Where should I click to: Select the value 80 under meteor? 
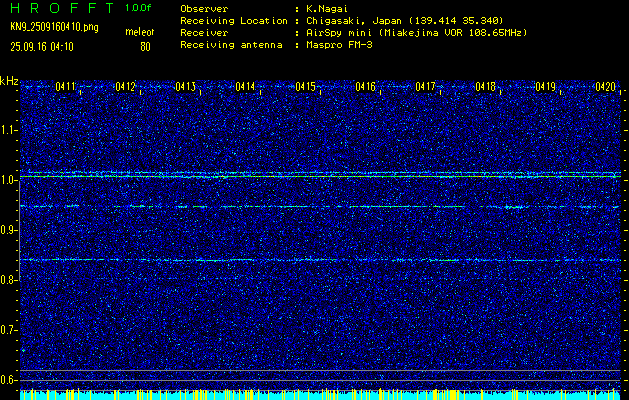145,47
